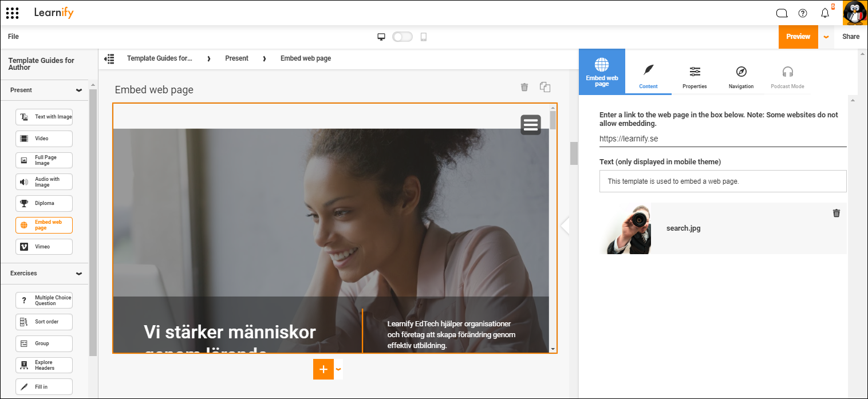The image size is (868, 399).
Task: Add the Fill in template
Action: [44, 387]
